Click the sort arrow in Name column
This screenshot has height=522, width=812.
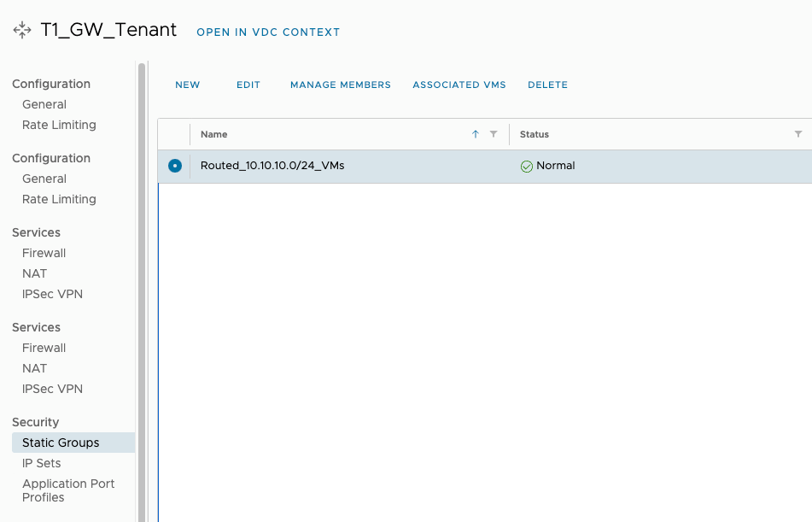(476, 134)
